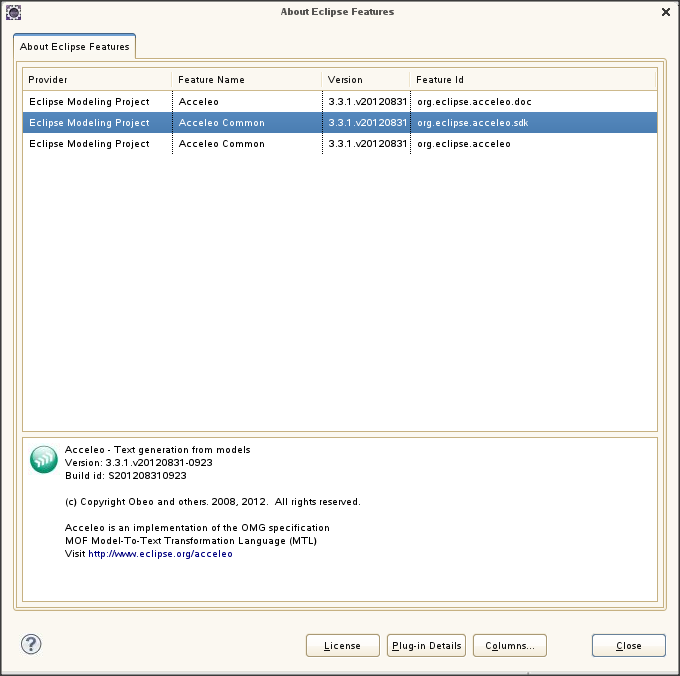Viewport: 680px width, 676px height.
Task: Sort by the Version column header
Action: (366, 80)
